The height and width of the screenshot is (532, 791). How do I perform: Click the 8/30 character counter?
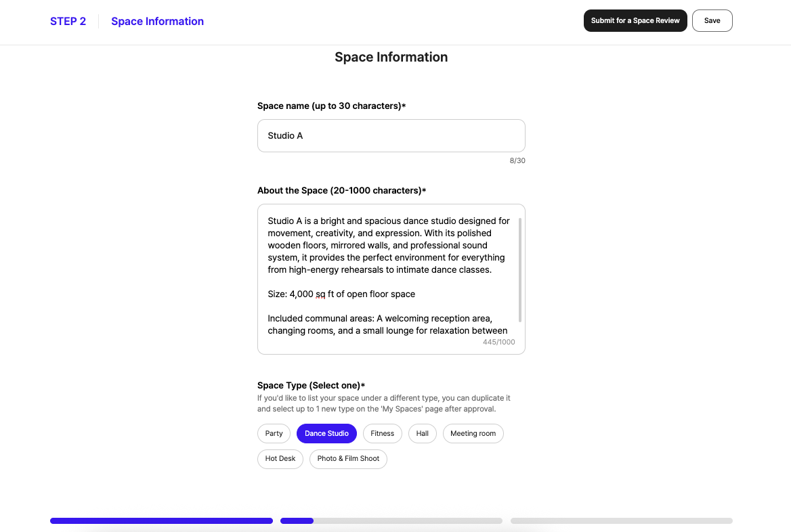(x=517, y=160)
